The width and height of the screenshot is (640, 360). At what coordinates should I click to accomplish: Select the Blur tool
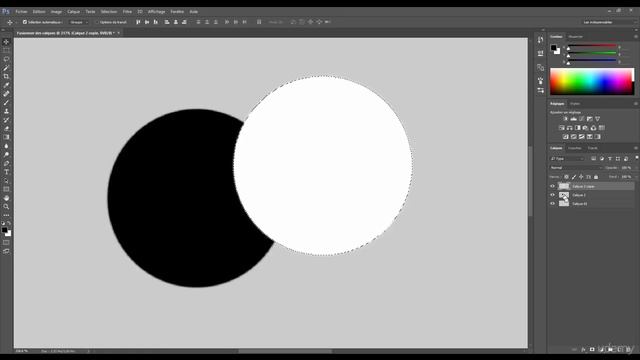click(x=6, y=146)
